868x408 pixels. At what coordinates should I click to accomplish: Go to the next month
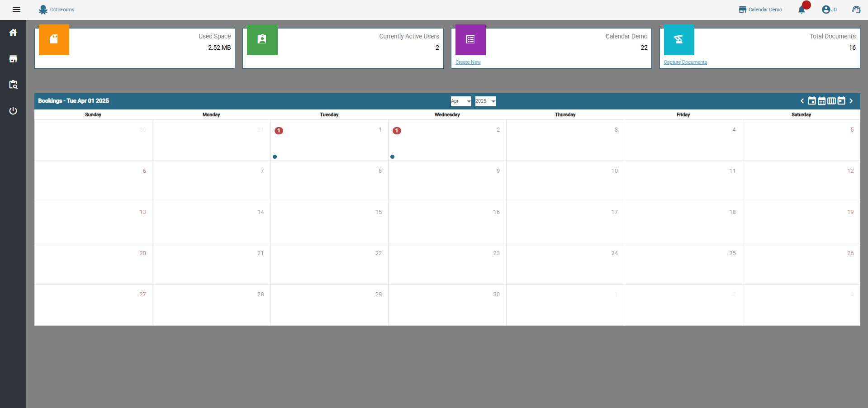click(x=851, y=101)
